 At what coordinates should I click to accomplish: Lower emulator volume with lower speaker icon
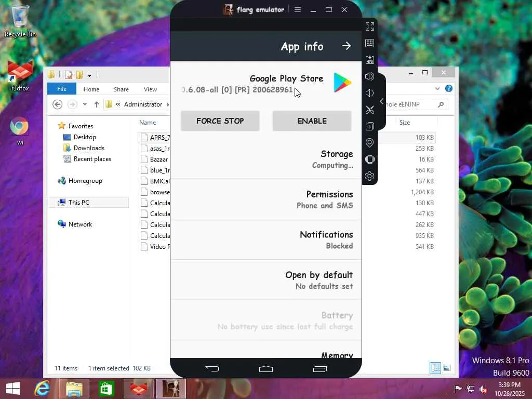(x=369, y=93)
